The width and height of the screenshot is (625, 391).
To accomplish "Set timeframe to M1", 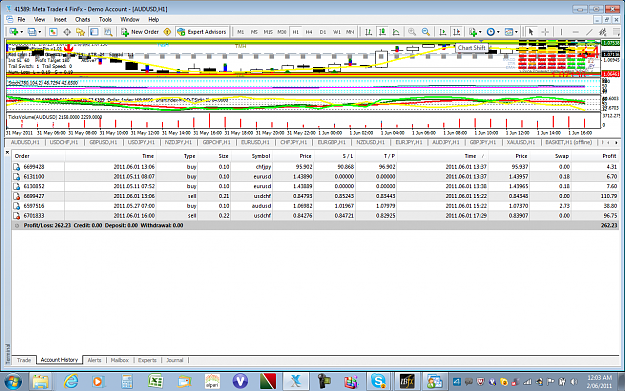I will click(x=240, y=32).
